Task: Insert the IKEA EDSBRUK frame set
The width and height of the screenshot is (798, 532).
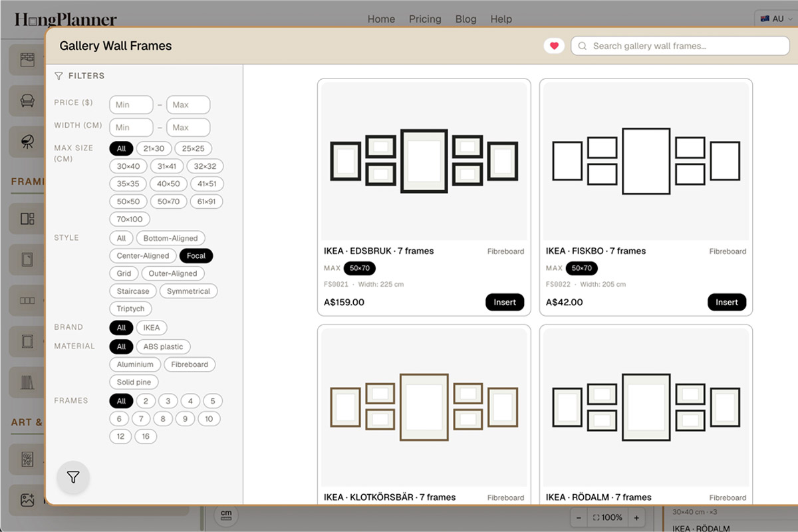Action: [505, 302]
